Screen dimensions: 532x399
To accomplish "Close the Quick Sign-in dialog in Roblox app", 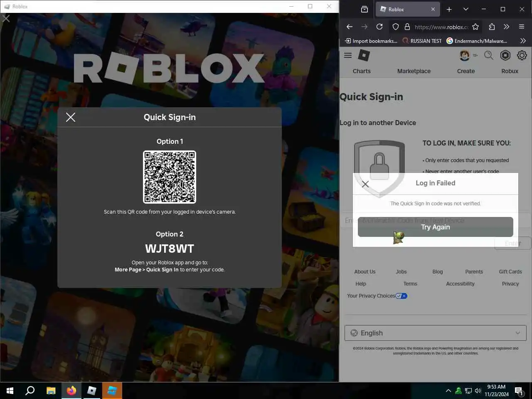I will pyautogui.click(x=71, y=117).
